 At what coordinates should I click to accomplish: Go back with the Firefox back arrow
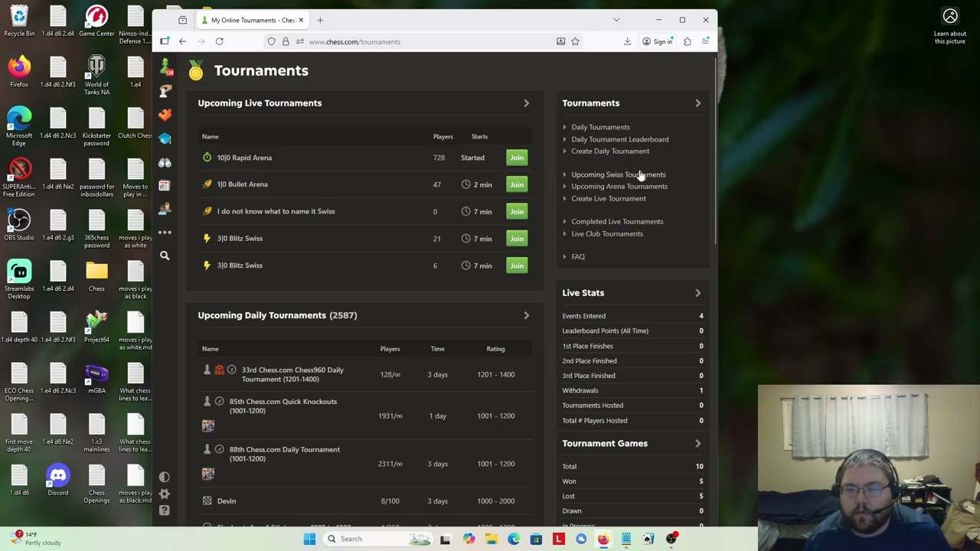[182, 41]
